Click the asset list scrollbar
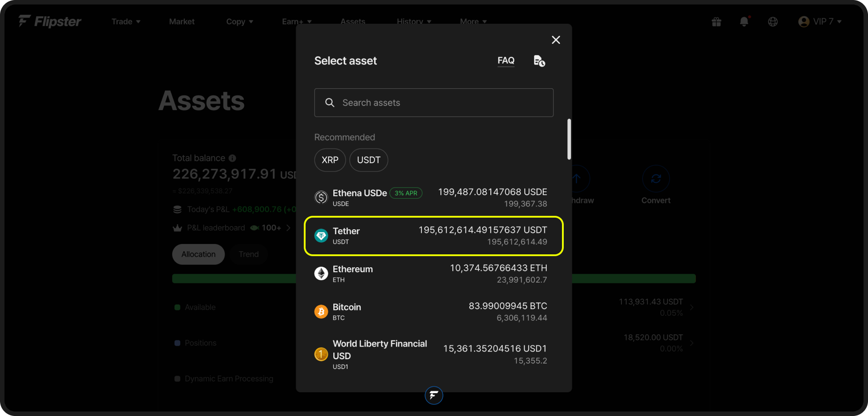Image resolution: width=868 pixels, height=416 pixels. point(569,139)
